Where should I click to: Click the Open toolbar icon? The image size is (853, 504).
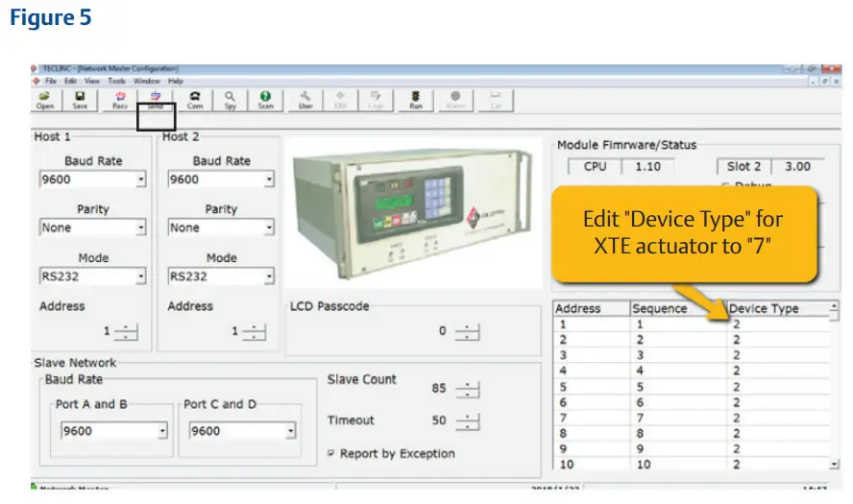[45, 100]
